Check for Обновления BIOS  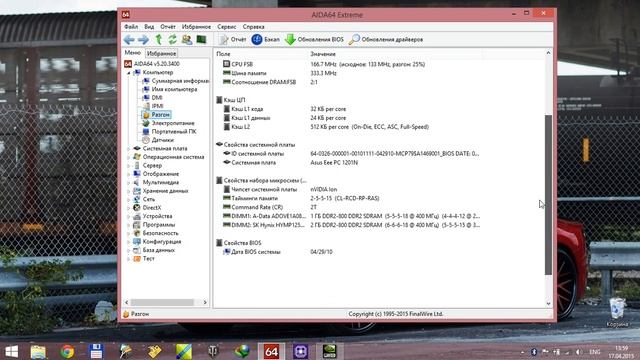pyautogui.click(x=314, y=40)
